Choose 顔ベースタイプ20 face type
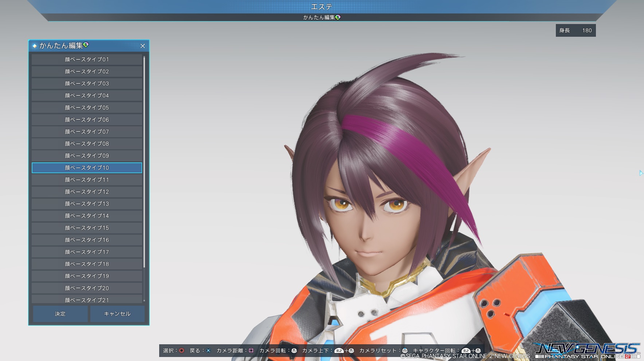Screen dimensions: 644x361 [x=87, y=288]
